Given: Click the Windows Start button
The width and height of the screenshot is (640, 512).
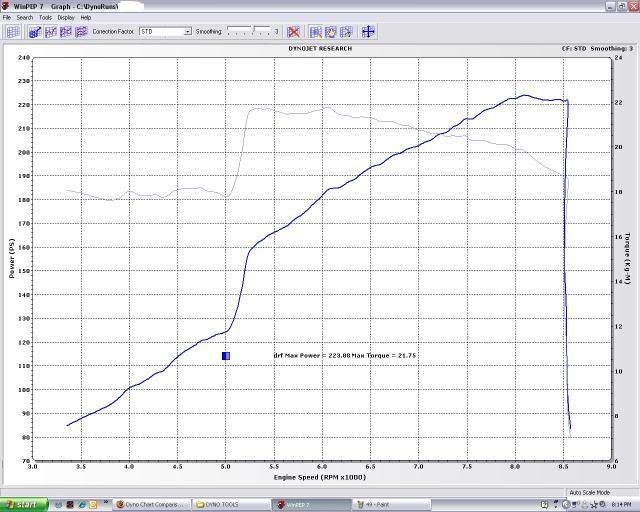Looking at the screenshot, I should (x=20, y=504).
